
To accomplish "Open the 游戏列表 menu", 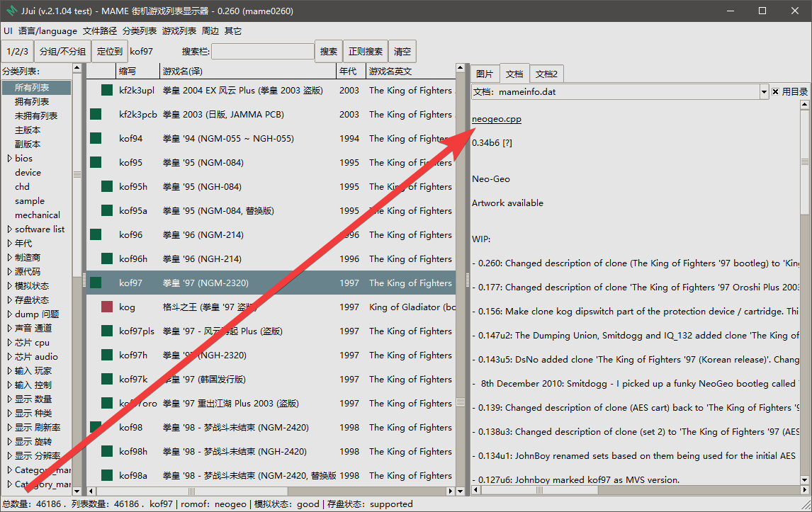I will coord(179,31).
